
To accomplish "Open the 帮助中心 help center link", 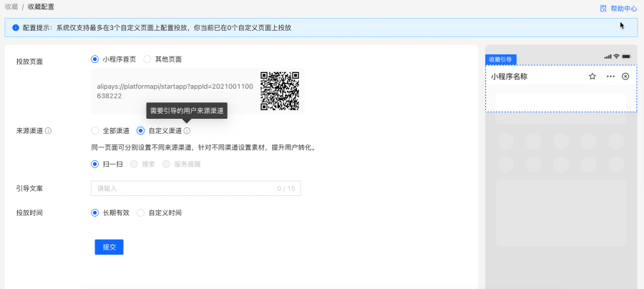I will [623, 9].
